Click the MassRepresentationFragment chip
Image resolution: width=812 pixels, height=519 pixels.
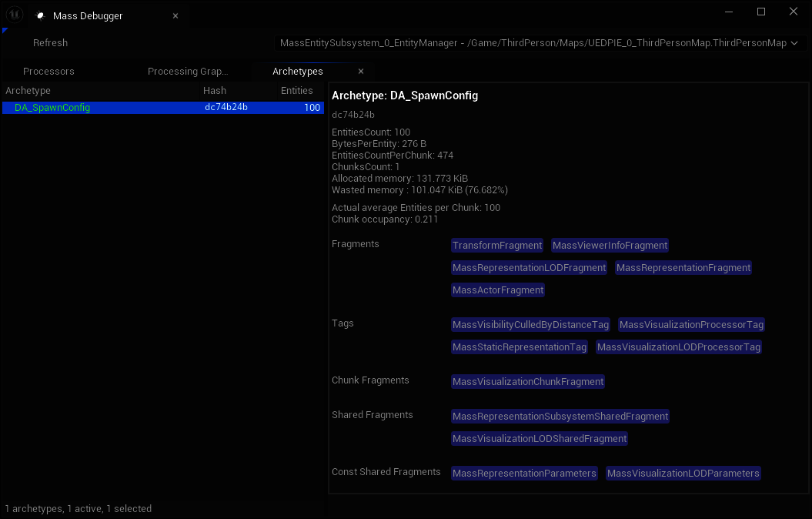pyautogui.click(x=683, y=268)
